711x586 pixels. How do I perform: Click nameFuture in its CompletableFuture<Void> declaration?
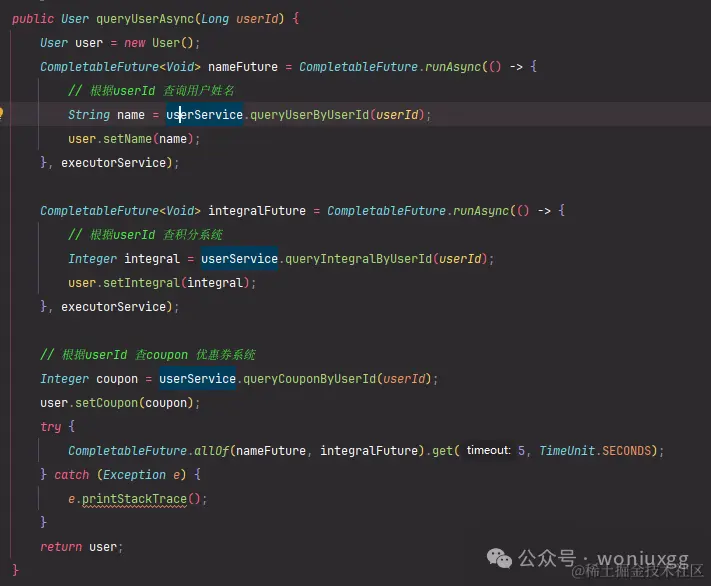(x=243, y=67)
